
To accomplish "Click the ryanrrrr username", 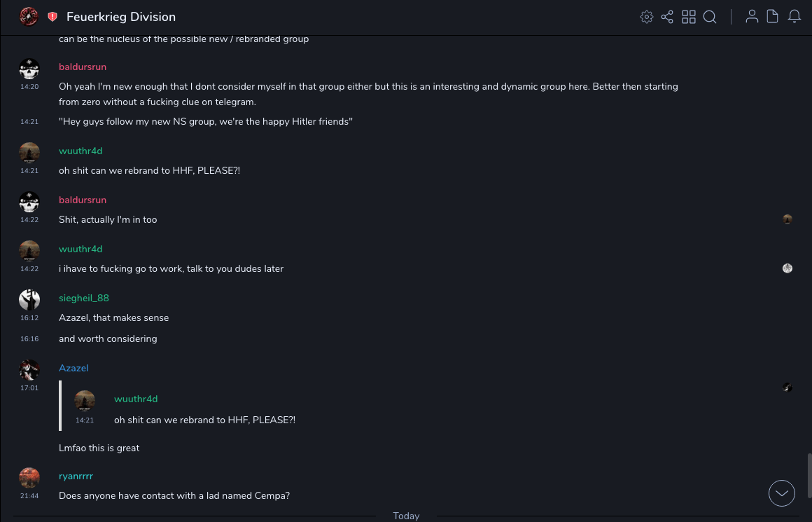I will pyautogui.click(x=76, y=476).
